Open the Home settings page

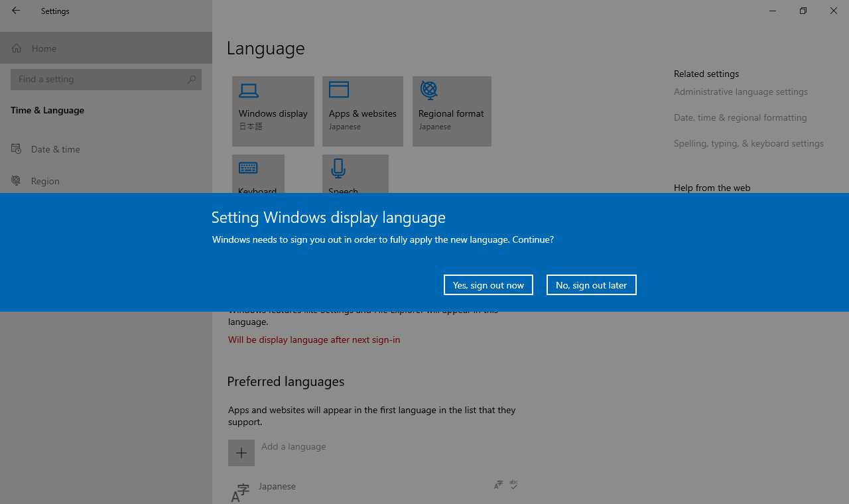point(106,48)
